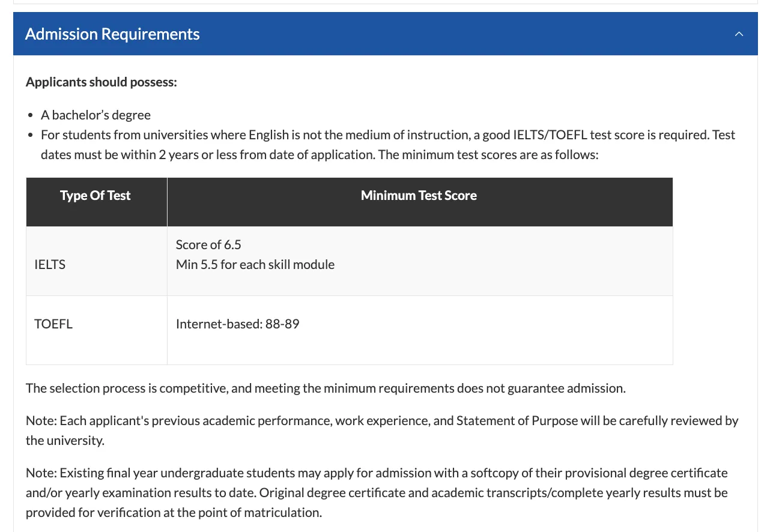Viewport: 782px width, 532px height.
Task: Click the 'point of matriculation' sentence ending
Action: click(x=261, y=513)
